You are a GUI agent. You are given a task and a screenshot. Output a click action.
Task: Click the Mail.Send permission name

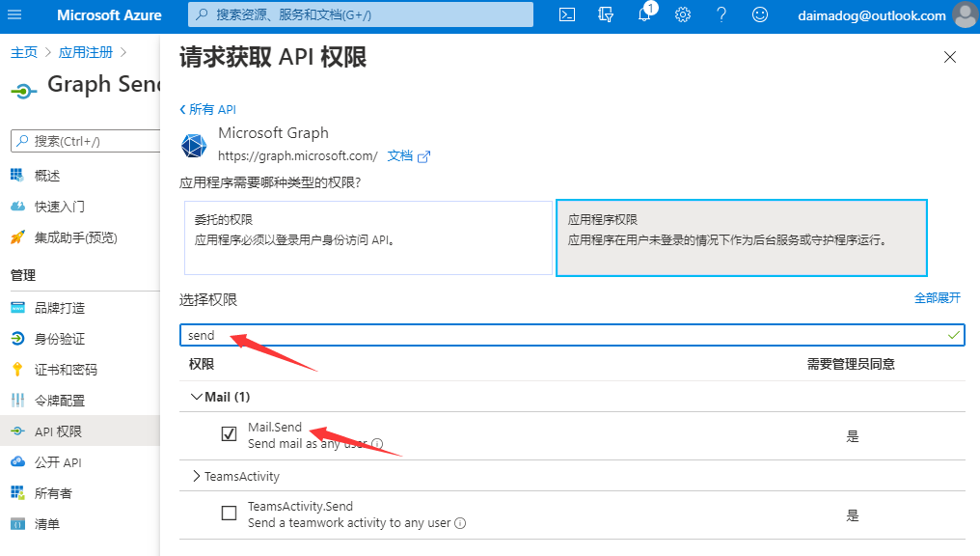click(274, 428)
